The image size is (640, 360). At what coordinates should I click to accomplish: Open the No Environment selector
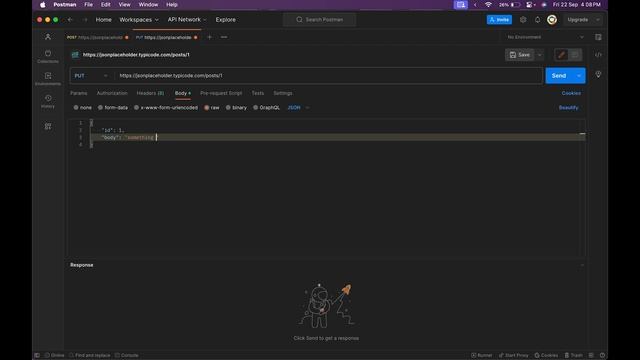(x=545, y=37)
